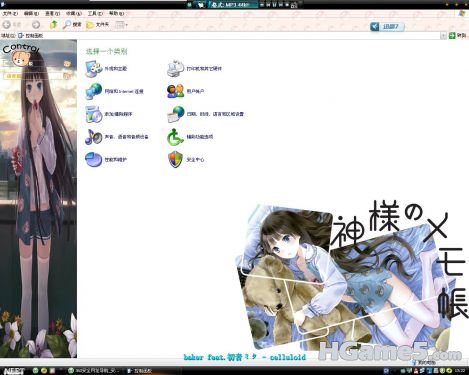Click the Network and Internet Connections link
This screenshot has height=375, width=469.
pyautogui.click(x=124, y=91)
